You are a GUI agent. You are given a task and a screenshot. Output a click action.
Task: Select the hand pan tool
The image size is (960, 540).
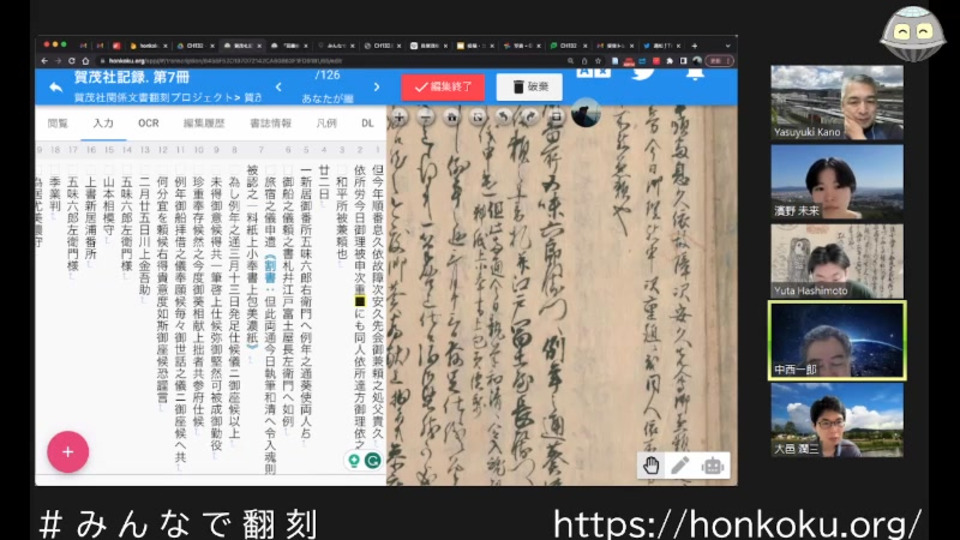coord(651,466)
